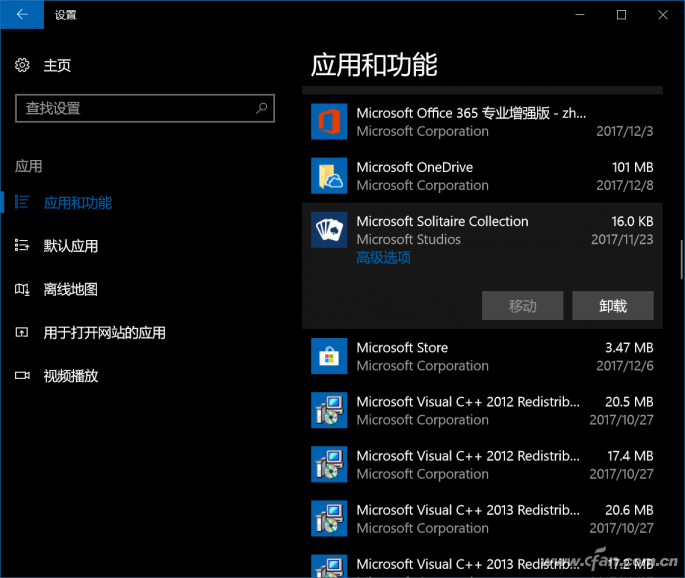Screen dimensions: 685x578
Task: Click the 视频播放 camera icon
Action: [x=22, y=375]
